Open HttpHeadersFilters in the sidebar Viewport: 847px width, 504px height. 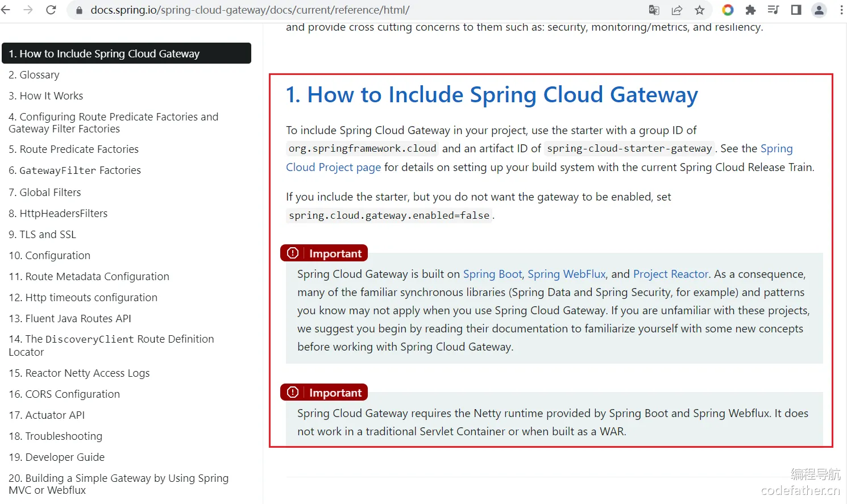coord(58,214)
